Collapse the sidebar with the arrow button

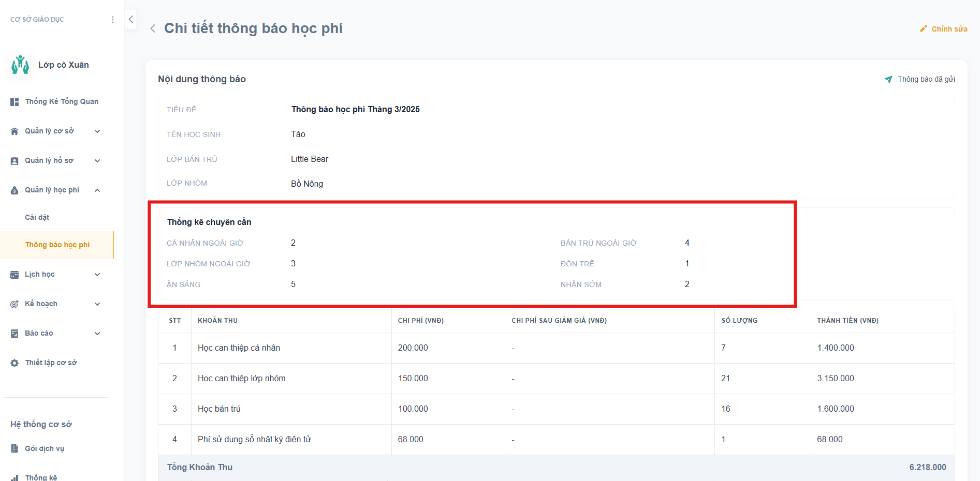131,20
